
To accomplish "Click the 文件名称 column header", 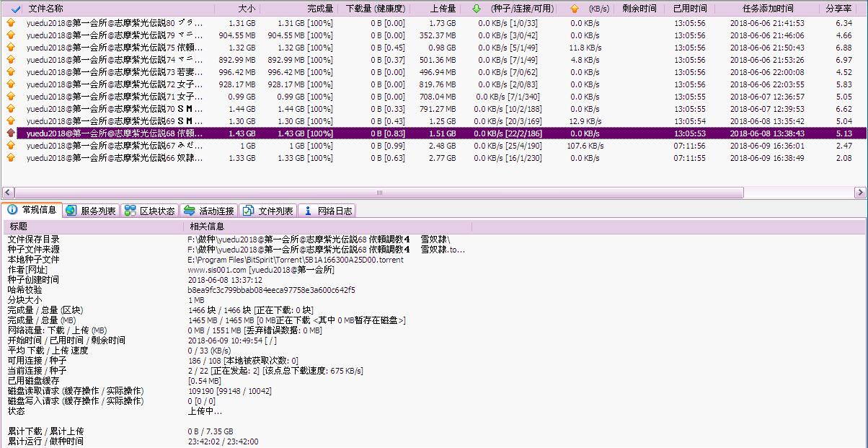I will tap(46, 9).
